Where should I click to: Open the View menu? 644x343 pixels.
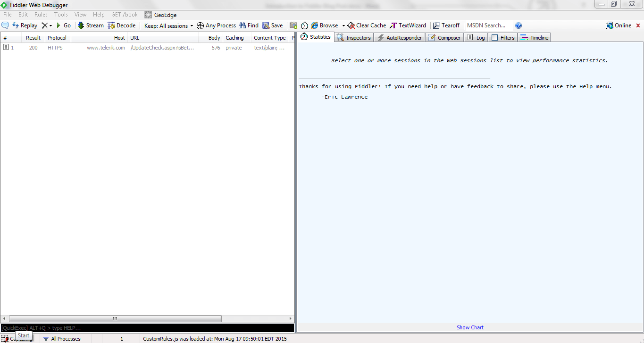click(81, 15)
